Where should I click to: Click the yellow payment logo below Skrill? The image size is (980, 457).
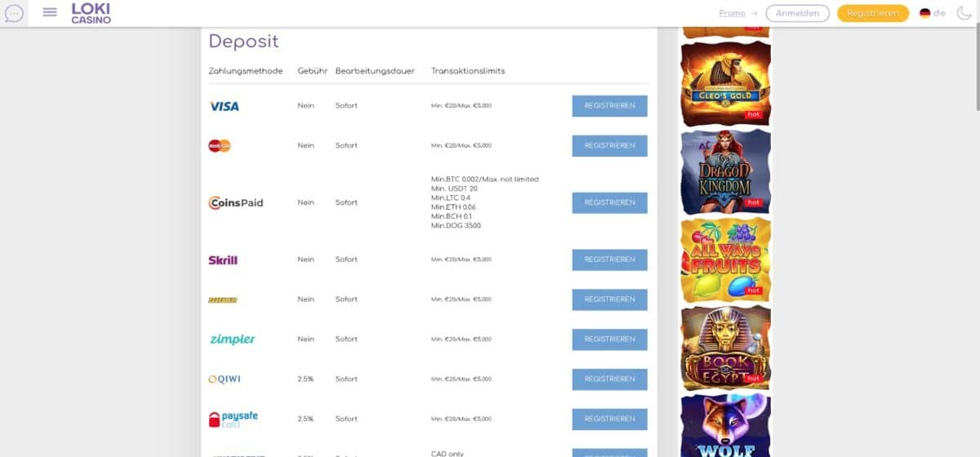223,300
